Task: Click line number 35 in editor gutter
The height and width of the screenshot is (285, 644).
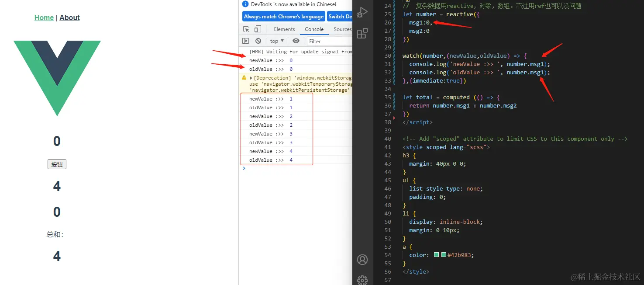Action: [x=388, y=97]
